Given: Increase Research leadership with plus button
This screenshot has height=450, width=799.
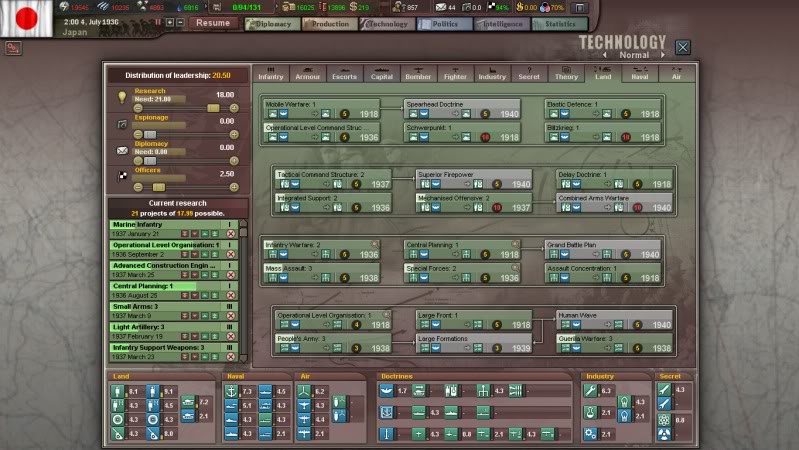Looking at the screenshot, I should click(233, 106).
